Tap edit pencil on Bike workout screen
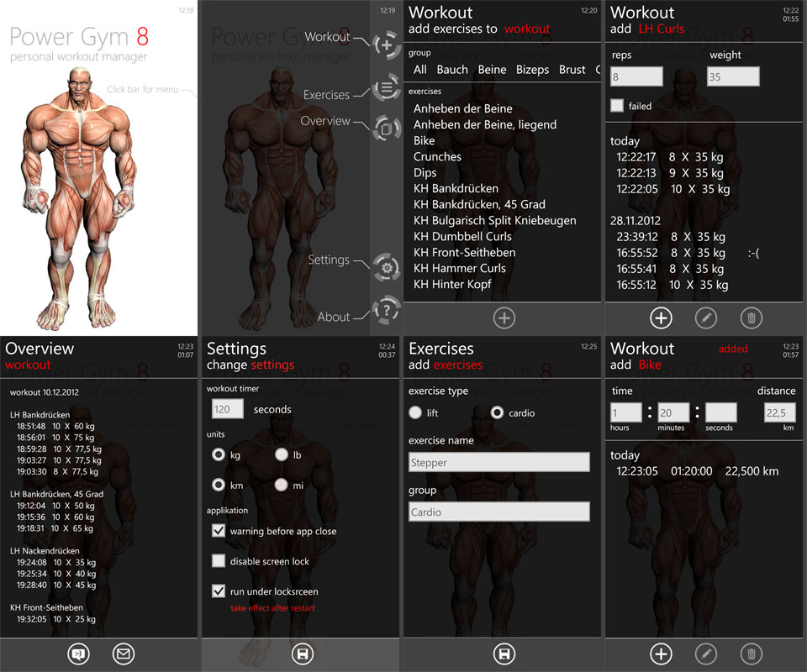 click(705, 654)
